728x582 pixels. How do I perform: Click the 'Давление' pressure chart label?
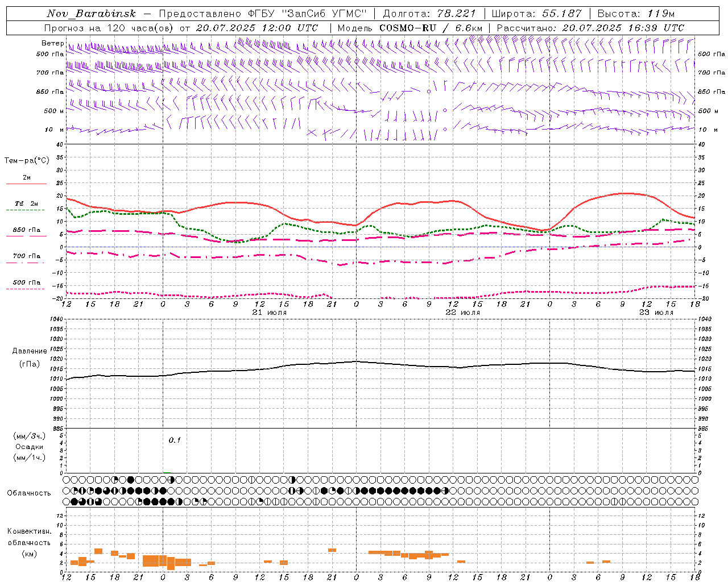point(29,351)
